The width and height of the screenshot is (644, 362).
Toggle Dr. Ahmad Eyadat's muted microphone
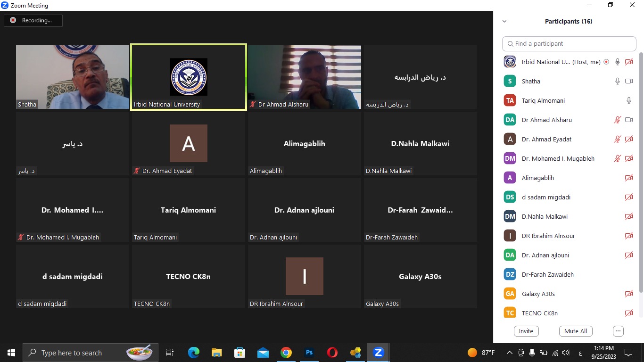pos(617,139)
